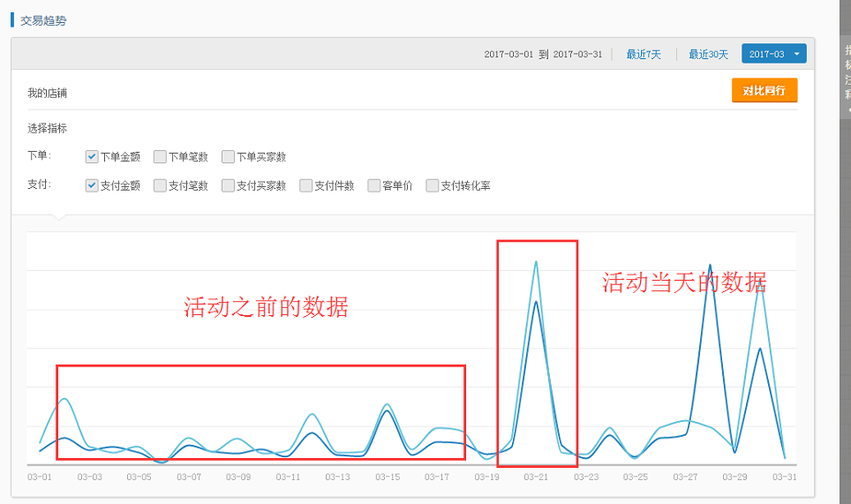Select the 我的店铺 section label

tap(48, 93)
